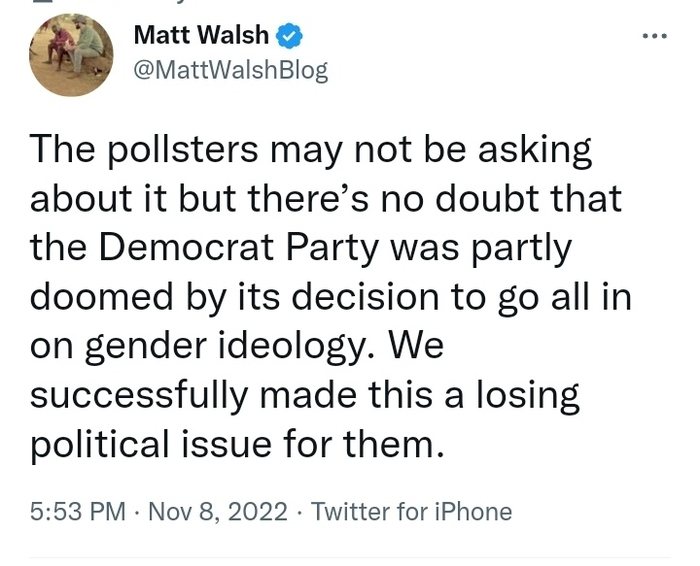
Task: Click the 5:53 PM timestamp
Action: pyautogui.click(x=78, y=513)
